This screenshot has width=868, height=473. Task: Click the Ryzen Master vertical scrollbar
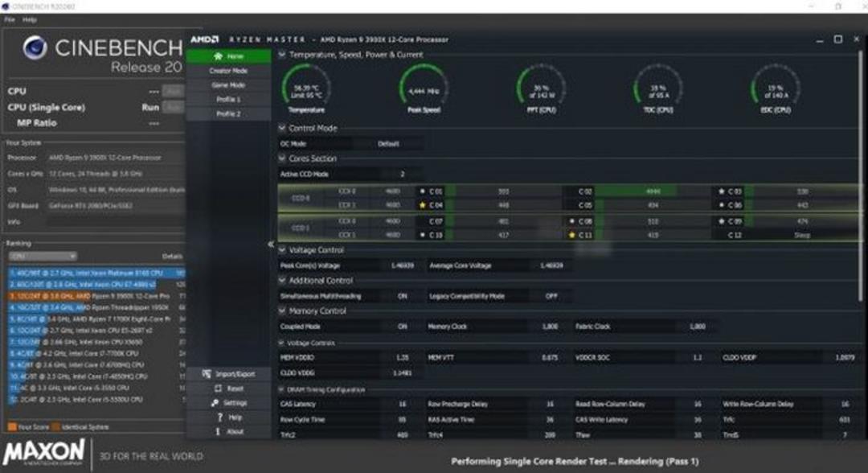[860, 177]
